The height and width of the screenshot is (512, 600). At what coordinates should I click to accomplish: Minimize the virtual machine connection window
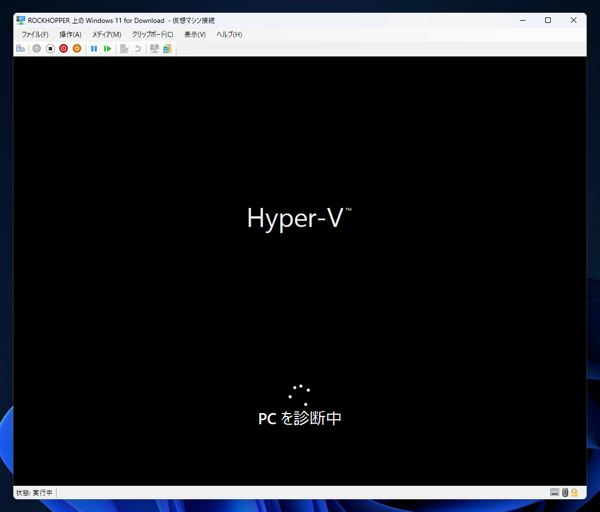pos(523,20)
